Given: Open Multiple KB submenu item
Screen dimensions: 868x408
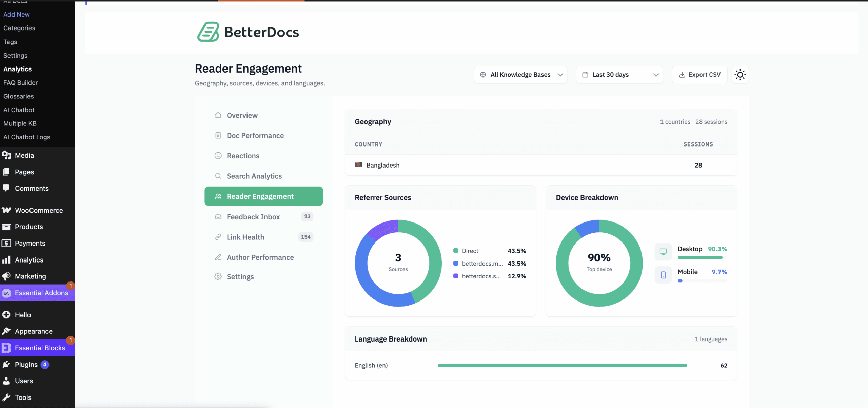Looking at the screenshot, I should pyautogui.click(x=20, y=123).
